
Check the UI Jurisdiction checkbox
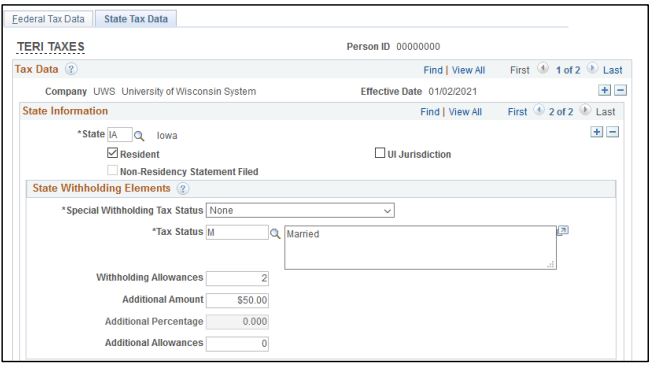pos(379,153)
